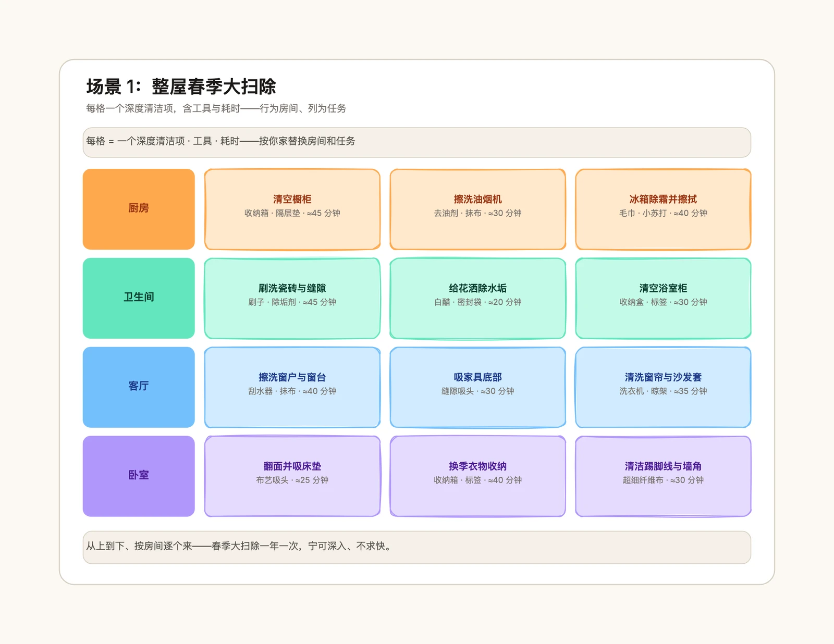Open the 翻面并吸床垫 task card
834x644 pixels.
point(292,476)
